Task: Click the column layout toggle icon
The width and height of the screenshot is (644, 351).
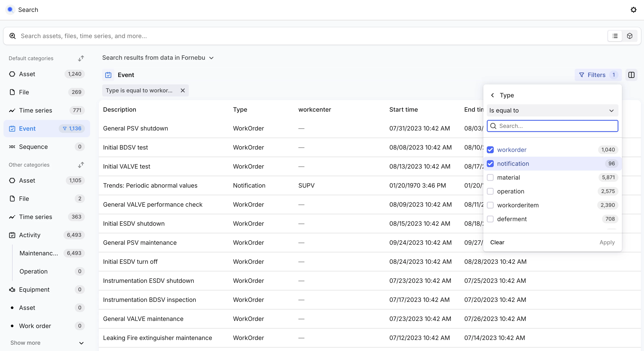Action: pos(631,75)
